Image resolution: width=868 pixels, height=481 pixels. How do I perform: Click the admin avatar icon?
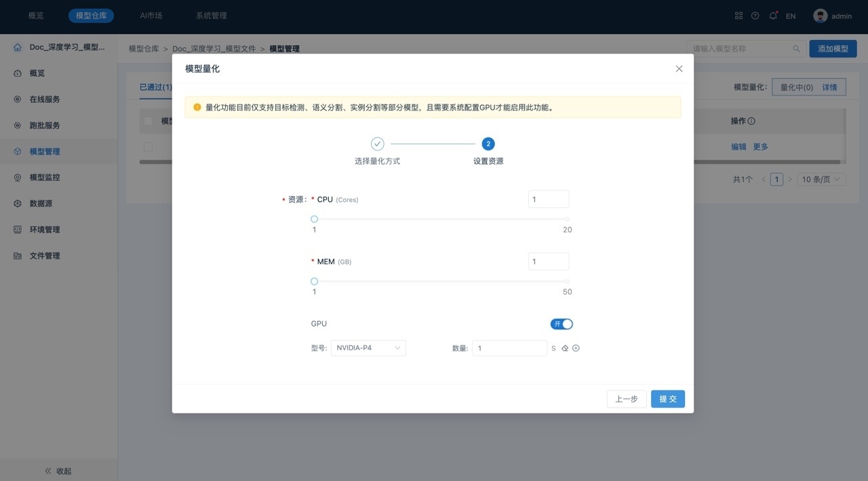point(821,16)
